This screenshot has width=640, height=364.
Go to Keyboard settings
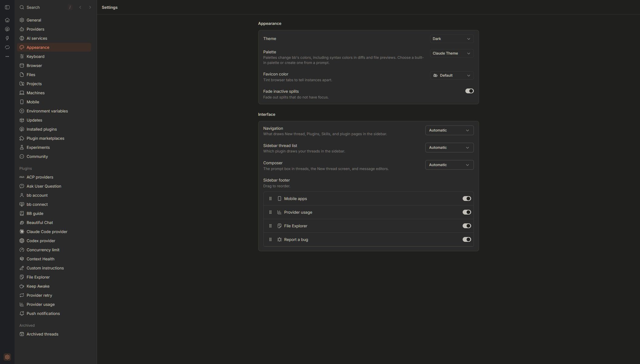[x=54, y=56]
